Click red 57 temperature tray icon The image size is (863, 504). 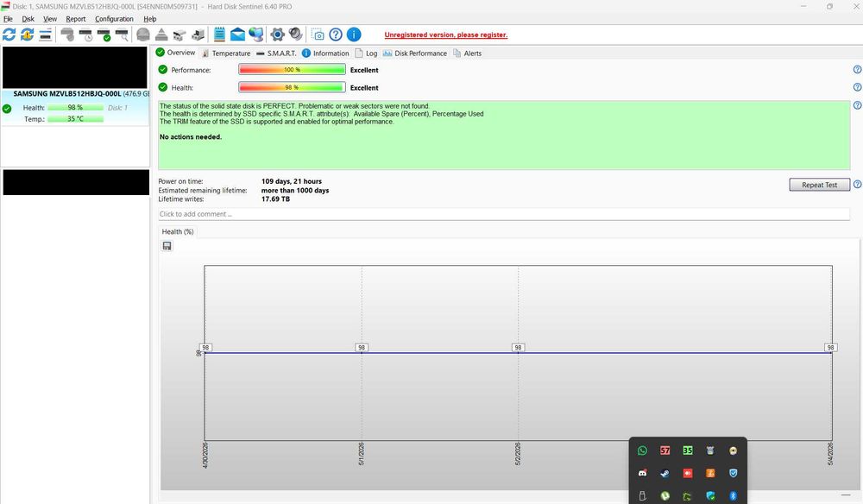pos(665,450)
